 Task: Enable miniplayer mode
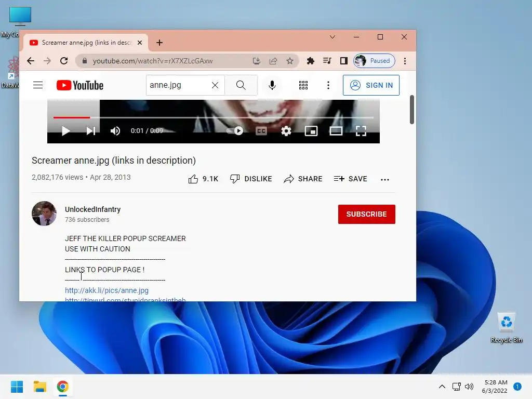coord(311,131)
